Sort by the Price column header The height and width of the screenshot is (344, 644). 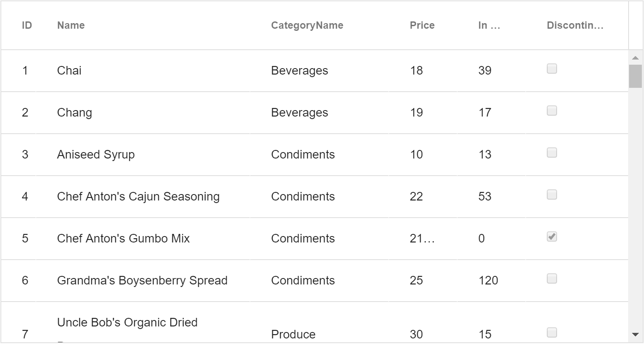pos(422,25)
